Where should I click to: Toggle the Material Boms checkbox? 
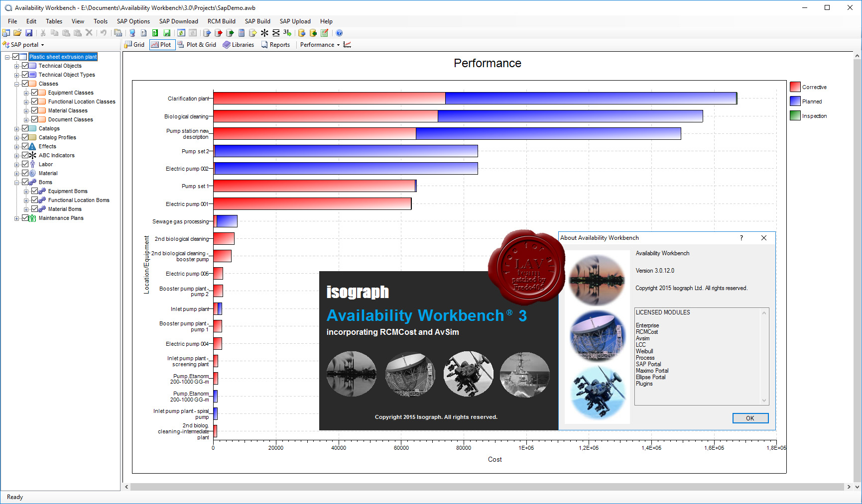pos(34,209)
